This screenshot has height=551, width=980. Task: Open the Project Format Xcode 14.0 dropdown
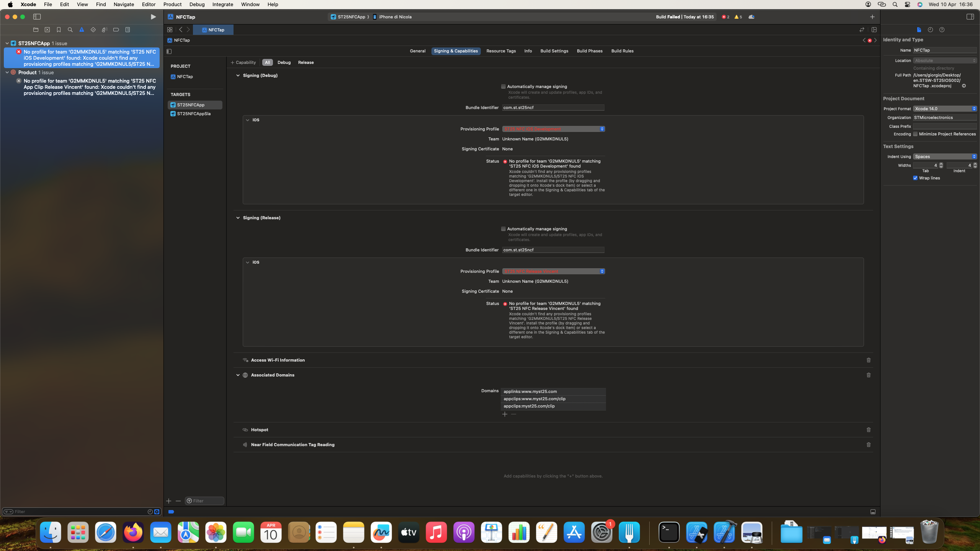tap(945, 109)
